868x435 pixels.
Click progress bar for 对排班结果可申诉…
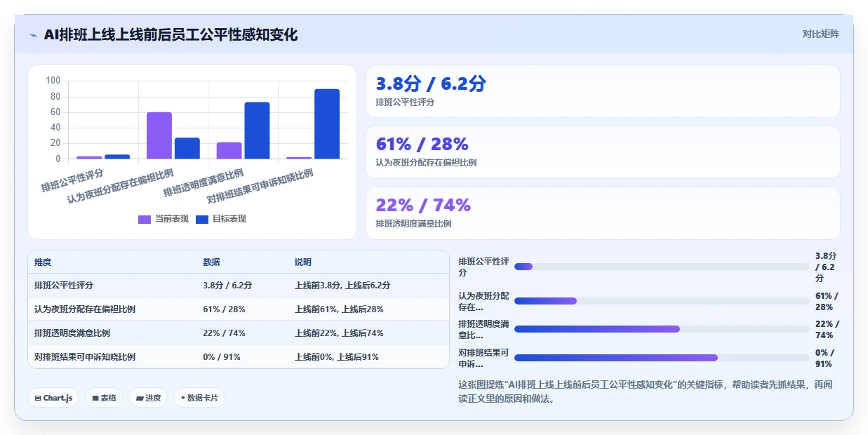click(662, 358)
